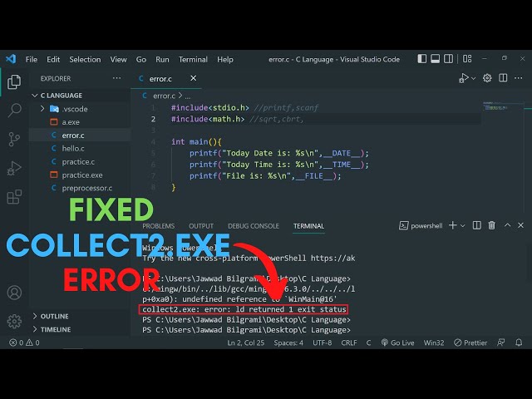
Task: Open the Source Control view
Action: (14, 139)
